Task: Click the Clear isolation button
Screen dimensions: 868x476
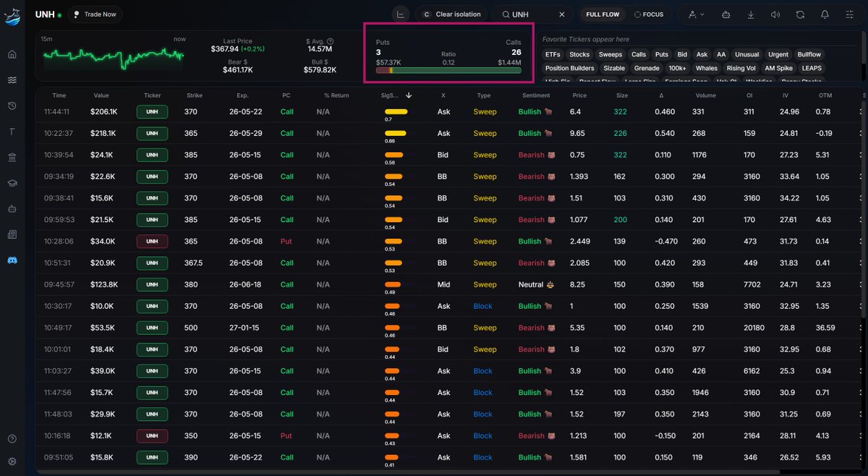Action: click(451, 14)
